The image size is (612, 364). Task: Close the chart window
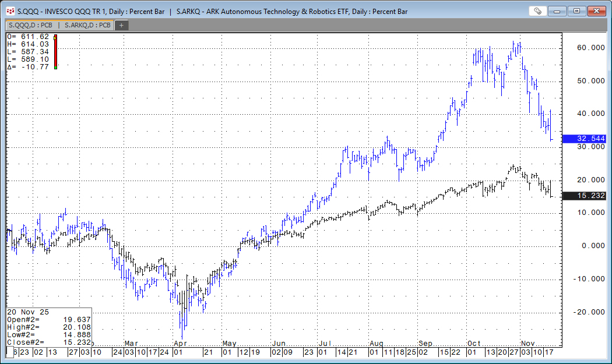coord(596,11)
